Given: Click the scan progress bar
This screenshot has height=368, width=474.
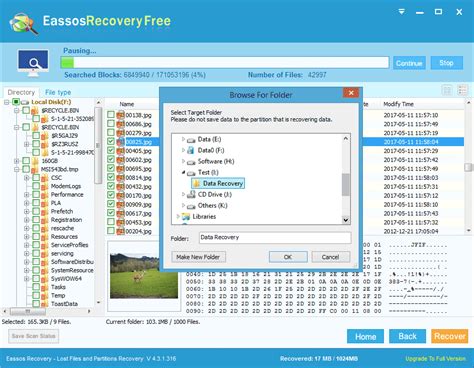Looking at the screenshot, I should click(x=225, y=63).
